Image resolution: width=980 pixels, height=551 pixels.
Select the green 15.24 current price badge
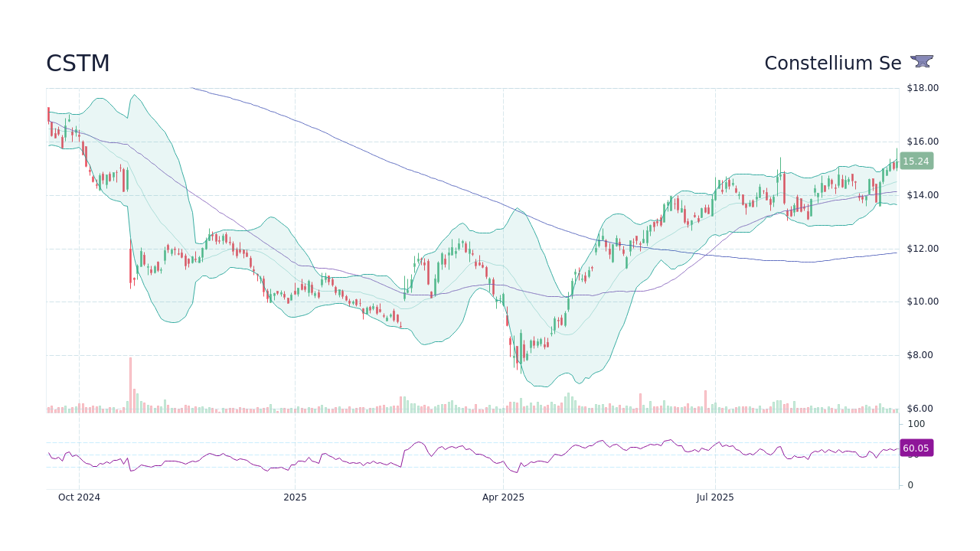coord(916,161)
